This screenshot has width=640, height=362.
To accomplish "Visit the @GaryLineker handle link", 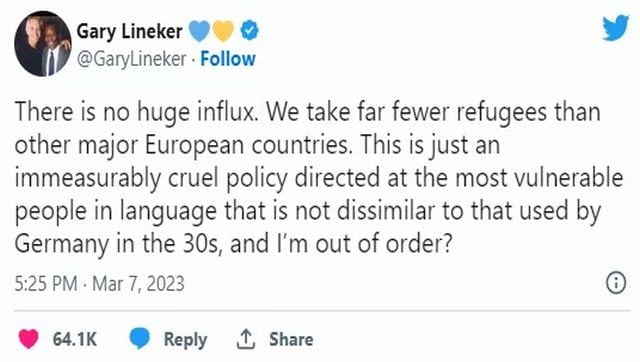I will (132, 59).
